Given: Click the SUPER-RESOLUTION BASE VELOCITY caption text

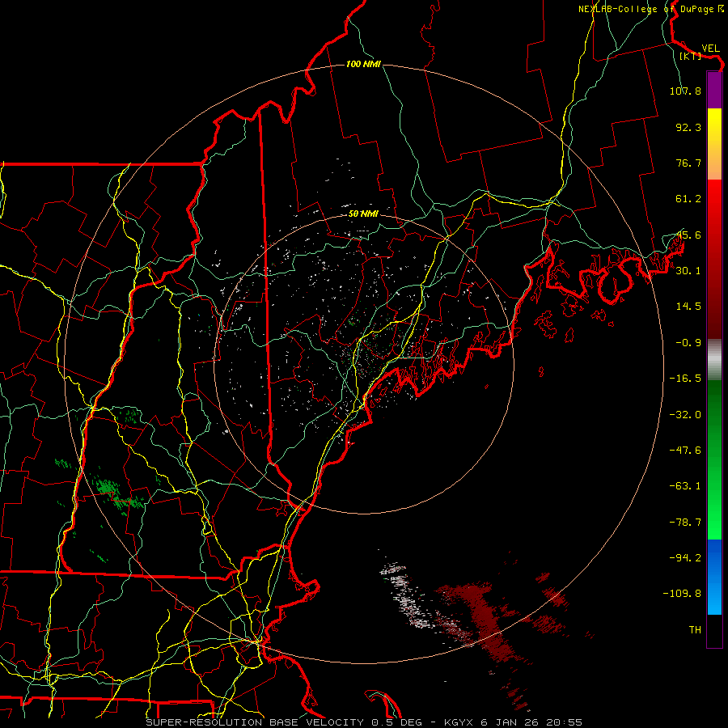Looking at the screenshot, I should [x=256, y=722].
